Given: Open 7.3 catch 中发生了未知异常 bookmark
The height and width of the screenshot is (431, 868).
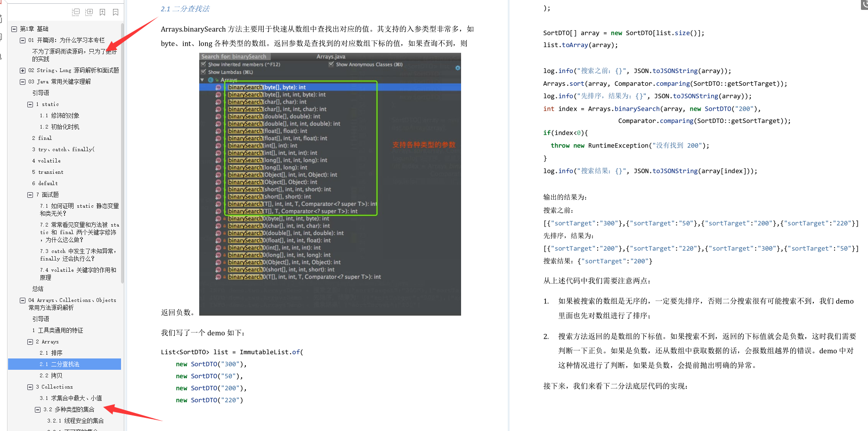Looking at the screenshot, I should 78,255.
